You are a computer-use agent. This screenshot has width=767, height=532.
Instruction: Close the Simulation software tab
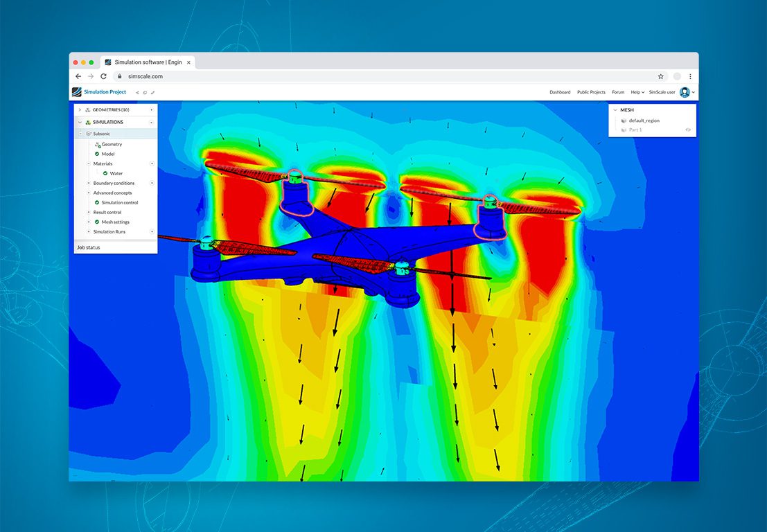(188, 62)
